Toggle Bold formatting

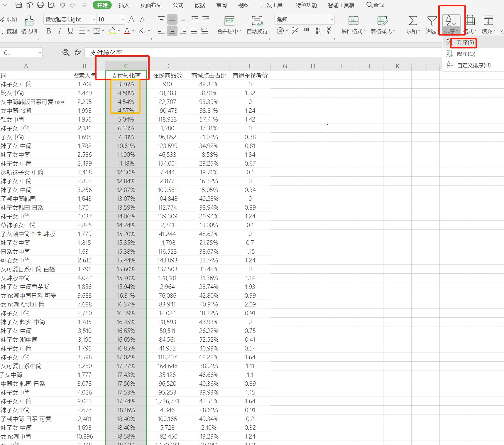[x=49, y=31]
